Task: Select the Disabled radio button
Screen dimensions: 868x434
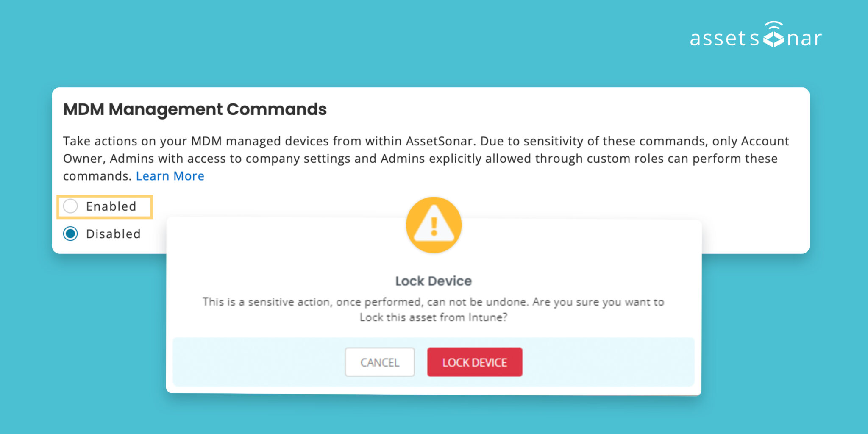Action: (x=71, y=234)
